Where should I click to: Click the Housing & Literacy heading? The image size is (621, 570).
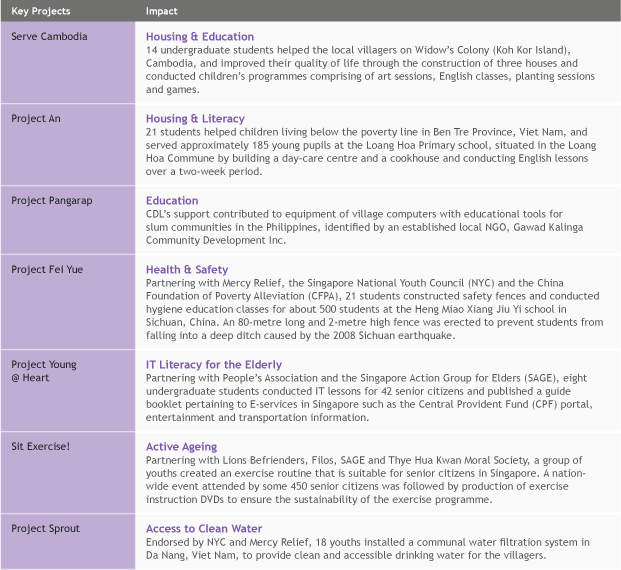tap(195, 119)
